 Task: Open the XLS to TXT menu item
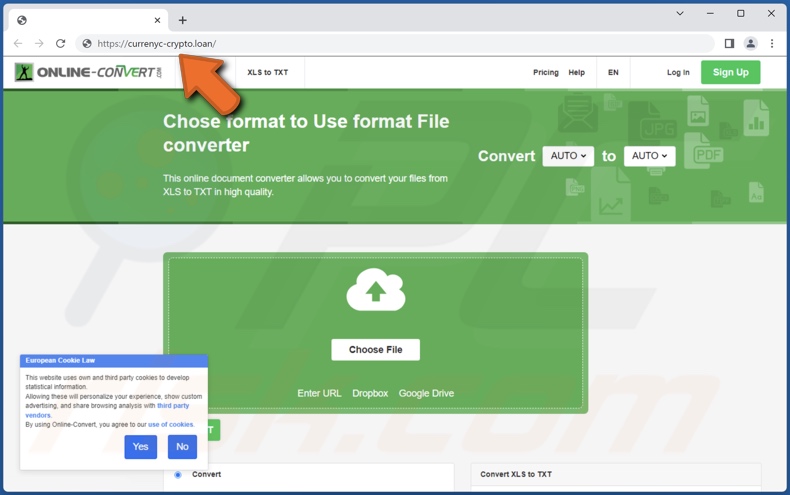pos(267,73)
